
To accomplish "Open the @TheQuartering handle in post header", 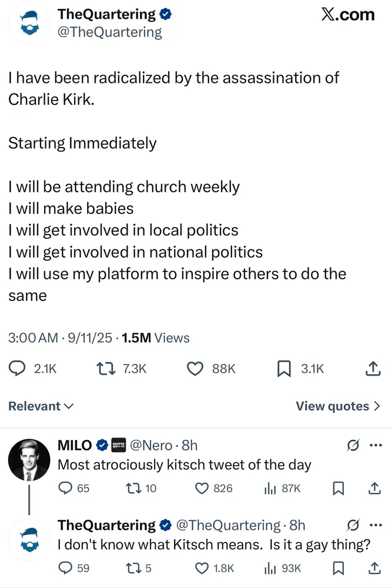I will (x=110, y=32).
